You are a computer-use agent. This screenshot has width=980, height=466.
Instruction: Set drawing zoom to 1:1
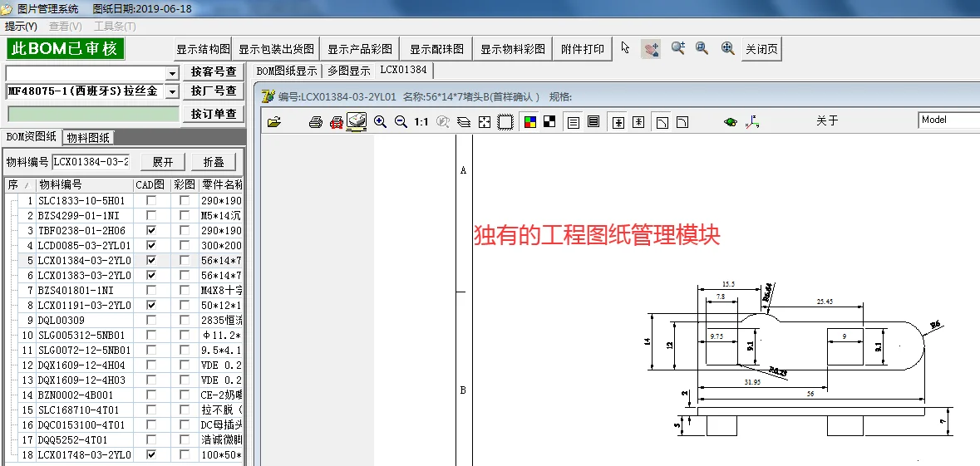click(x=421, y=122)
